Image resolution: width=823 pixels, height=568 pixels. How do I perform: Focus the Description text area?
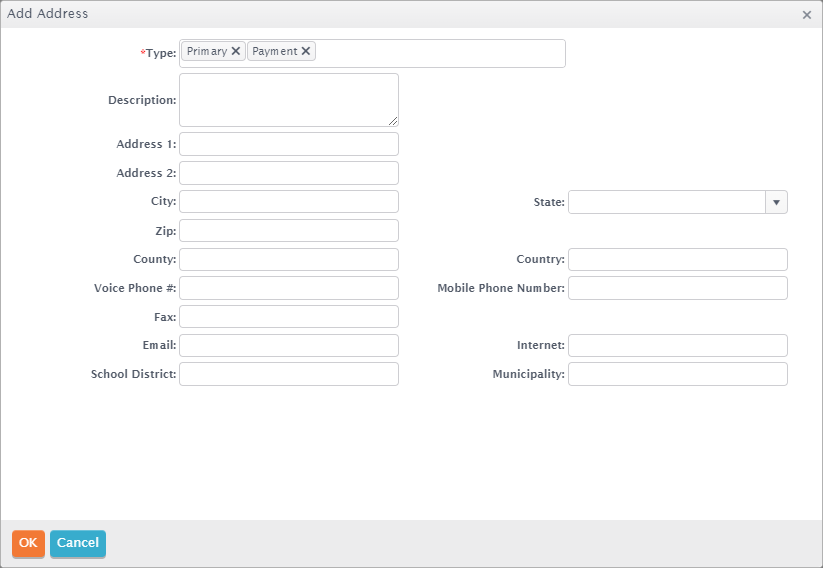click(x=289, y=100)
